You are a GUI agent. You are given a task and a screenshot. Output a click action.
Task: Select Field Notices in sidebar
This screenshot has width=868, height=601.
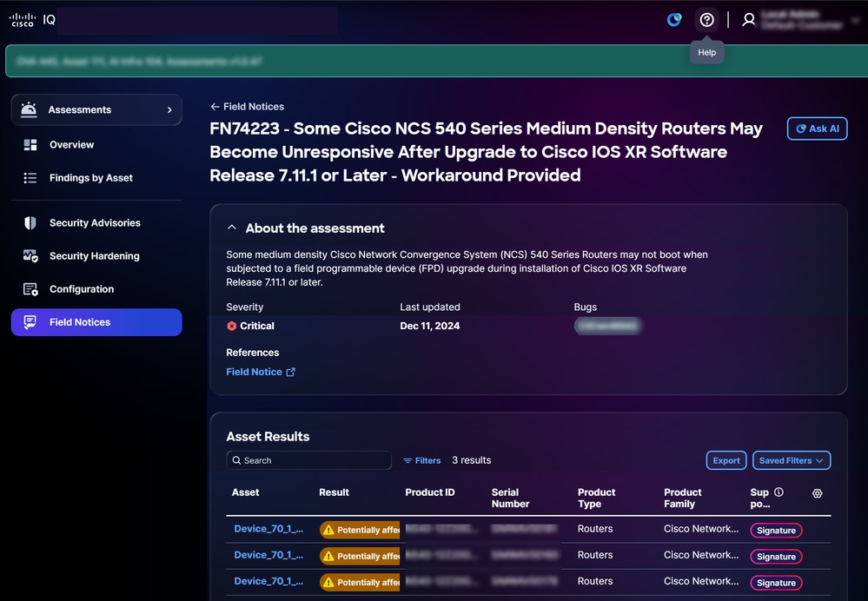pyautogui.click(x=96, y=322)
